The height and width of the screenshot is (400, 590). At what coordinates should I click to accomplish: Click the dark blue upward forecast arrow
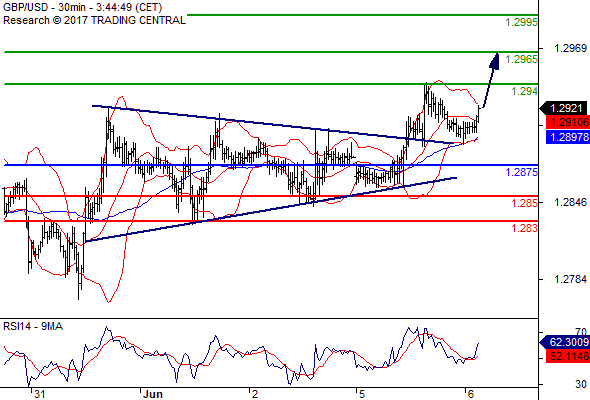(x=491, y=80)
